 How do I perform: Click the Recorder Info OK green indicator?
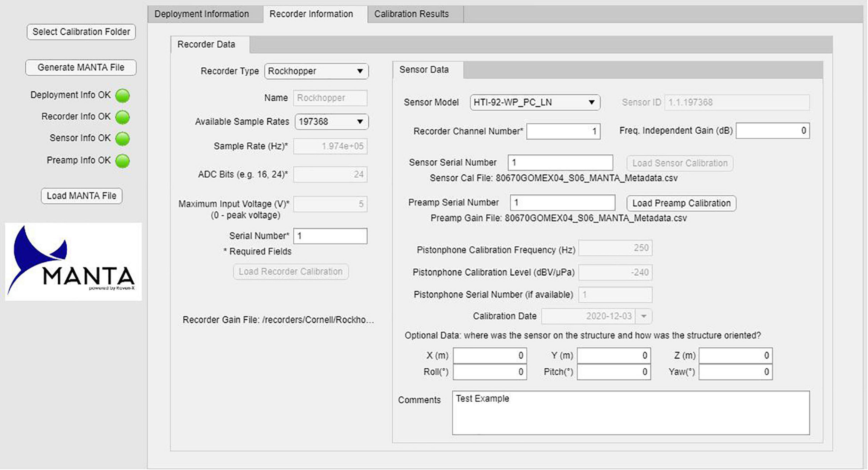[x=123, y=117]
